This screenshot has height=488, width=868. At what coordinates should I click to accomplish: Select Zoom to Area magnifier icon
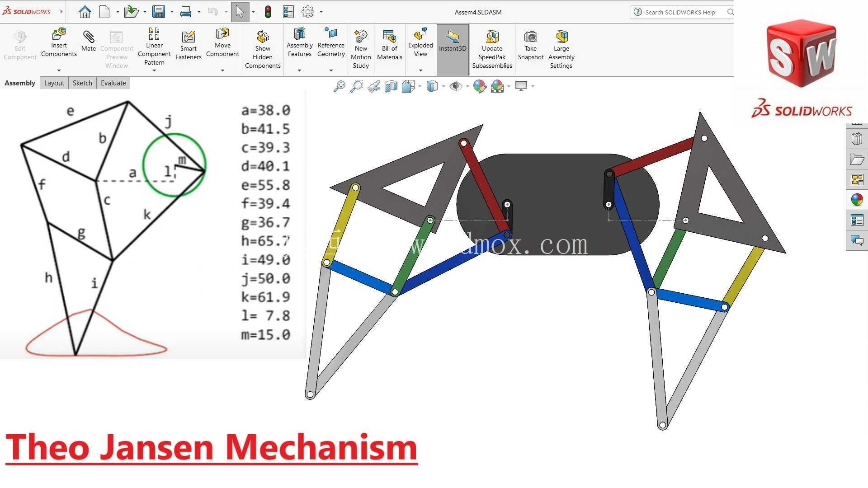tap(357, 86)
